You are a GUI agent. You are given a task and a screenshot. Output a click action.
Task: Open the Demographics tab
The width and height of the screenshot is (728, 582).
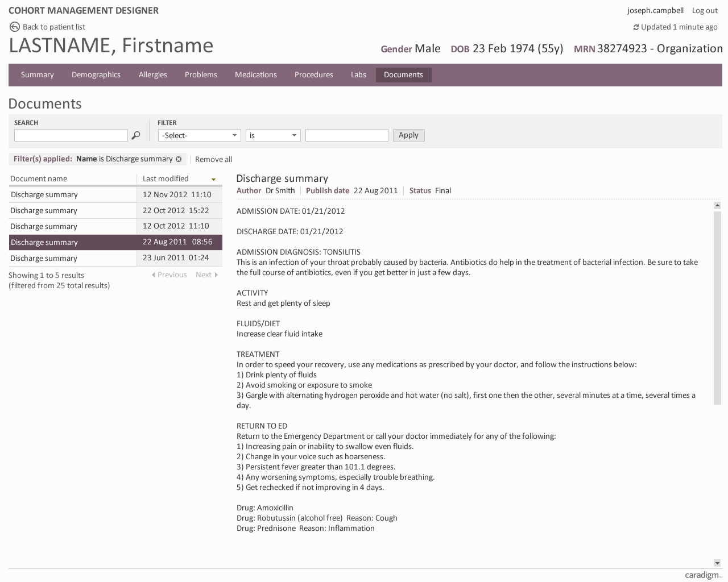click(x=96, y=74)
